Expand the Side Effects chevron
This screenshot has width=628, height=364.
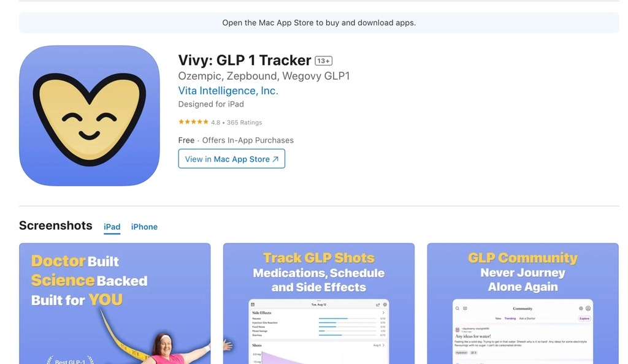click(383, 313)
